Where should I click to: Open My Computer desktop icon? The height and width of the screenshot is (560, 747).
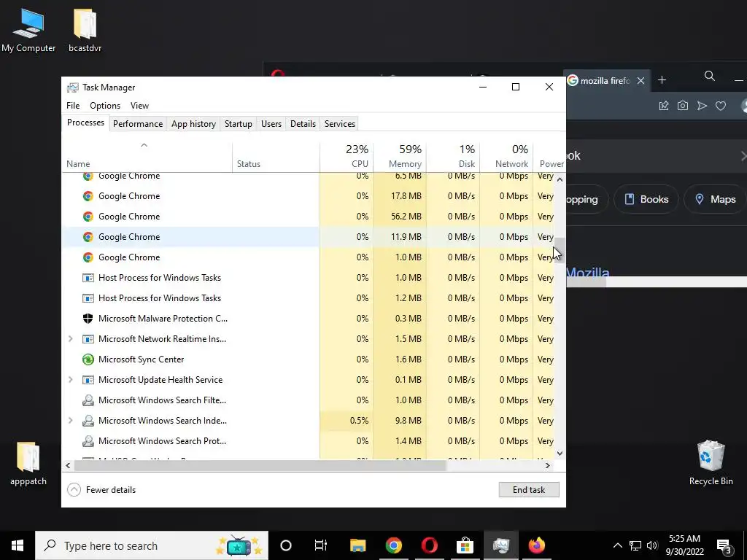[x=28, y=29]
